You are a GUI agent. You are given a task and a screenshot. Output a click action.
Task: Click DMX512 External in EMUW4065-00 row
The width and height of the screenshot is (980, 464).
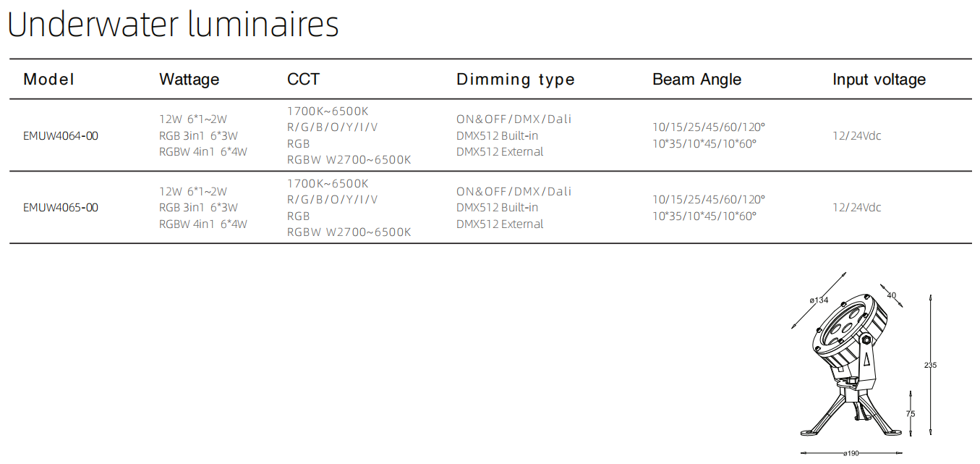point(500,224)
